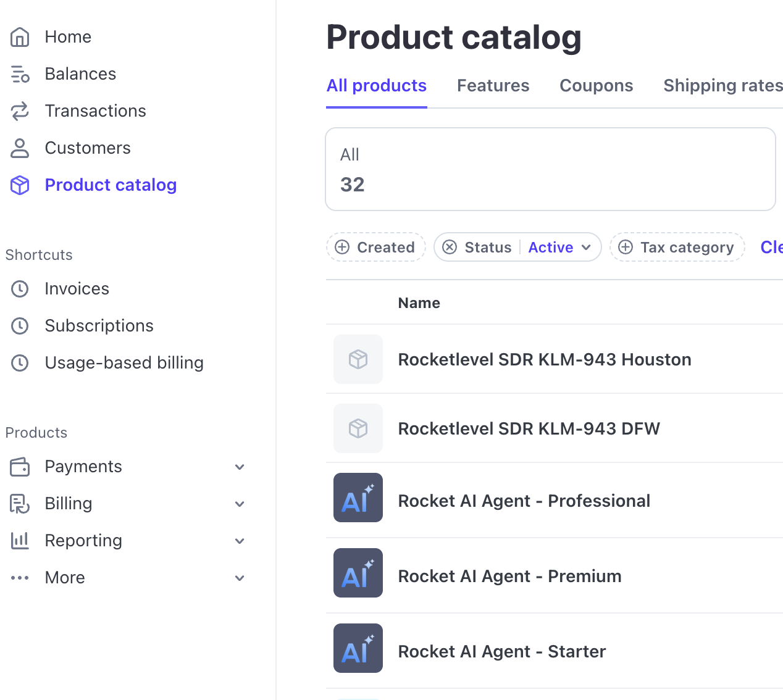Click the Customers person icon
Image resolution: width=783 pixels, height=700 pixels.
20,148
